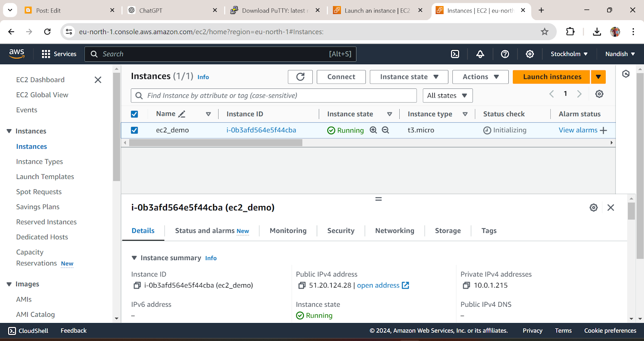Switch to Status and alarms tab
The height and width of the screenshot is (341, 644).
212,231
